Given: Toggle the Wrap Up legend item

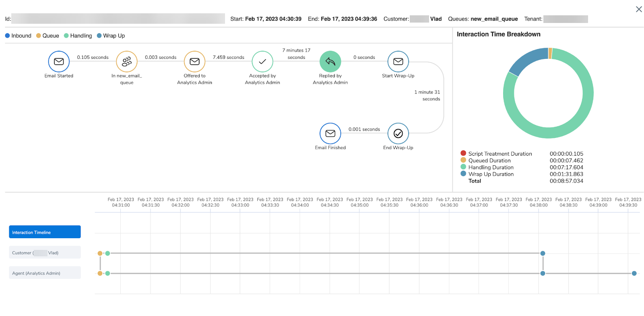Looking at the screenshot, I should pyautogui.click(x=111, y=35).
